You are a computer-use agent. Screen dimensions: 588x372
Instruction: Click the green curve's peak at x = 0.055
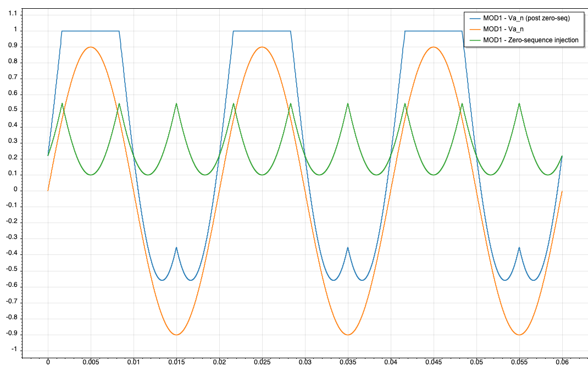(x=519, y=103)
